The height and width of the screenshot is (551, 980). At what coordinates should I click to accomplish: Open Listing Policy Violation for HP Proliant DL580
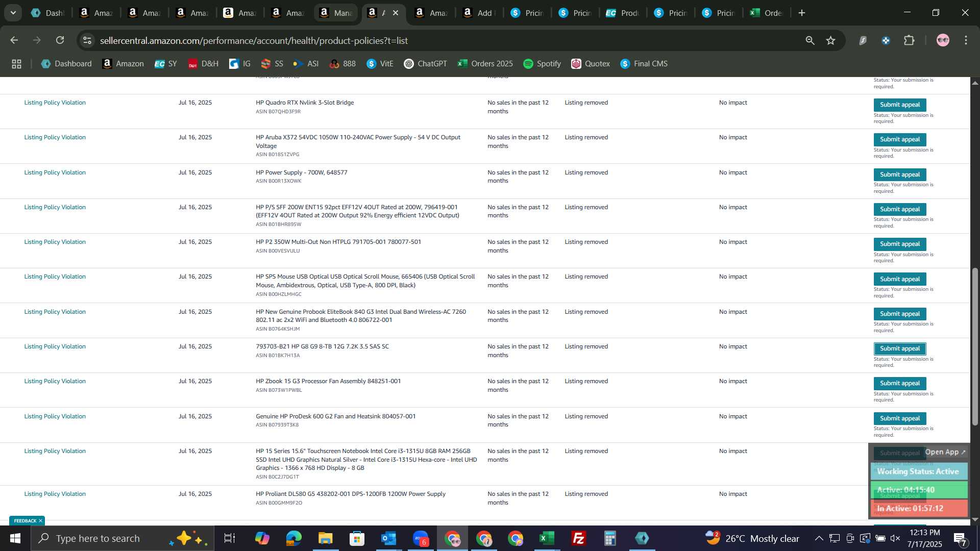(55, 494)
